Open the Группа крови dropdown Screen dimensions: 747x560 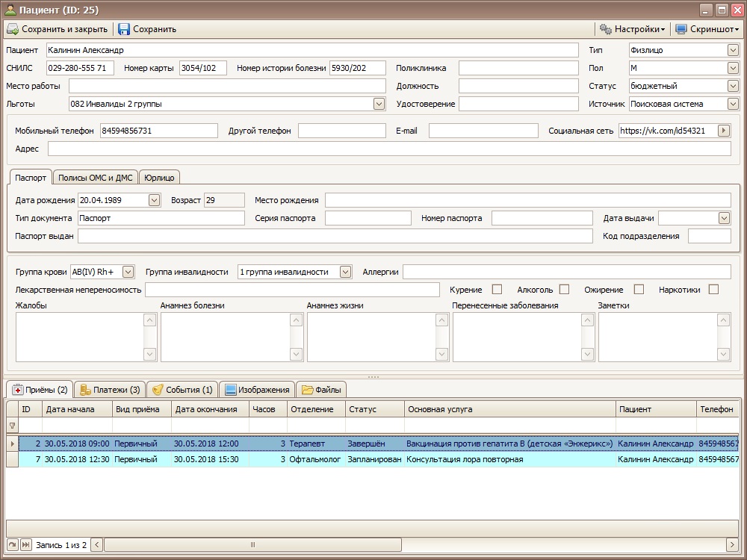coord(128,272)
